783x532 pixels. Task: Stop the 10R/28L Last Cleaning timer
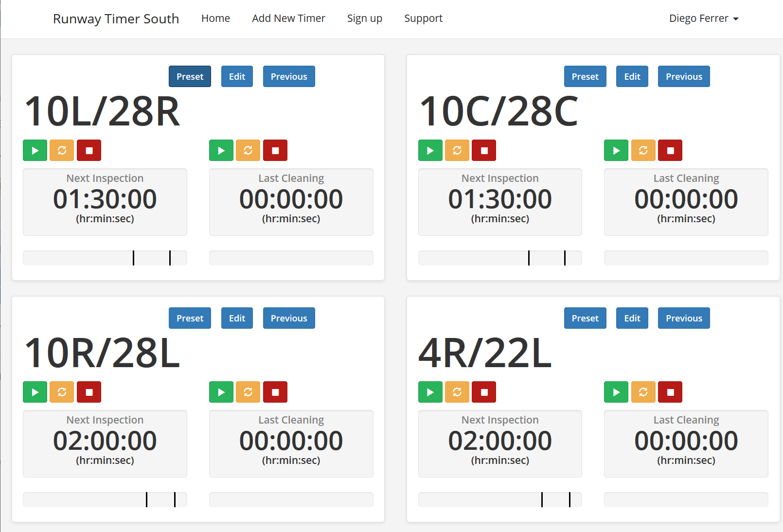coord(275,392)
